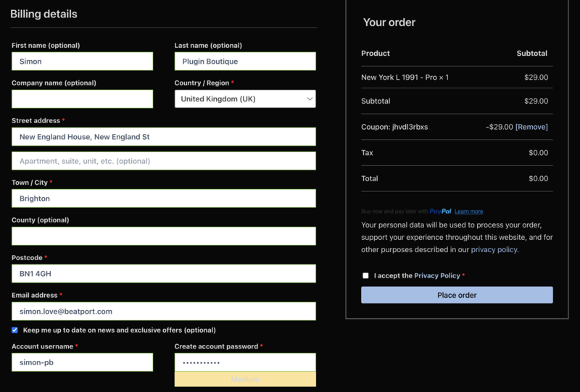
Task: Uncheck Keep me up to date on news
Action: (14, 330)
